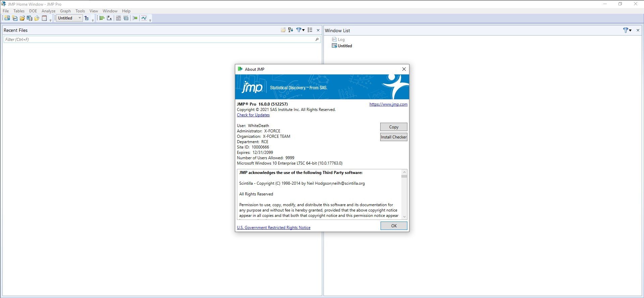Close the About JMP dialog
This screenshot has height=298, width=644.
[404, 69]
